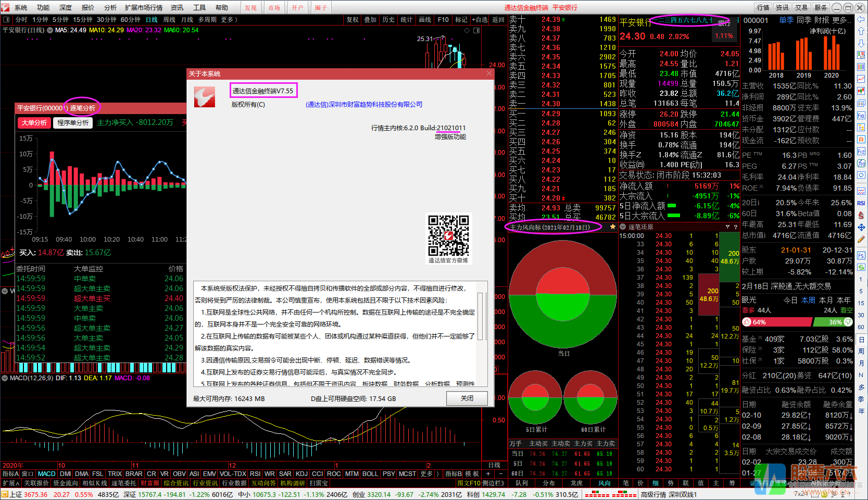Screen dimensions: 868x500
Task: Toggle the panel icon left of 分时
Action: 6,20
